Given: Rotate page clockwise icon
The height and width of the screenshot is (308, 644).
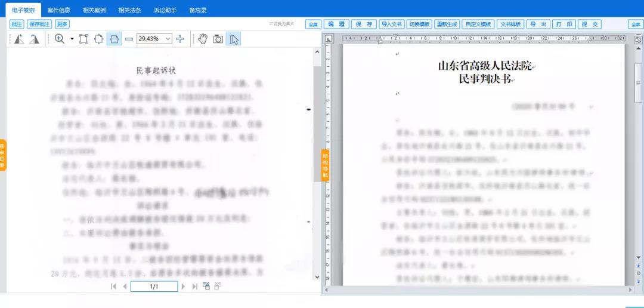Looking at the screenshot, I should point(34,39).
